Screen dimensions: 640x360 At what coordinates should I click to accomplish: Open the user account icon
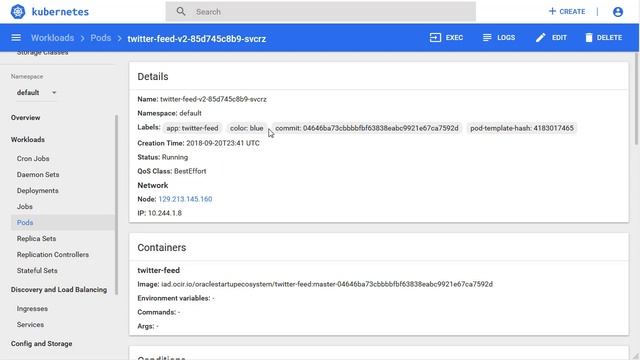[618, 12]
